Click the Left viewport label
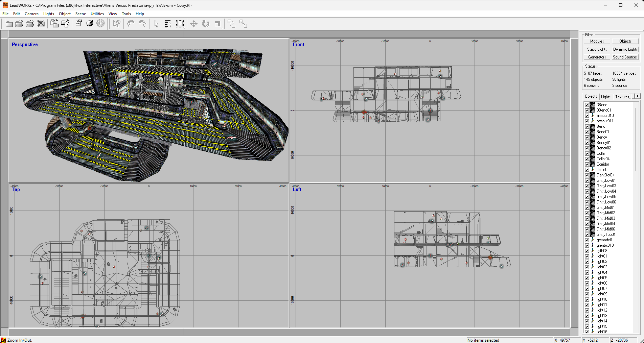Viewport: 644px width, 343px height. coord(297,189)
